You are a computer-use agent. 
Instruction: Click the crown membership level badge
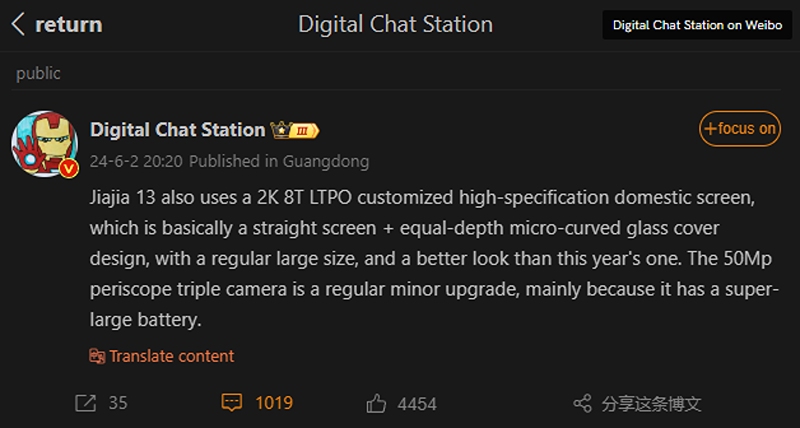(x=295, y=131)
